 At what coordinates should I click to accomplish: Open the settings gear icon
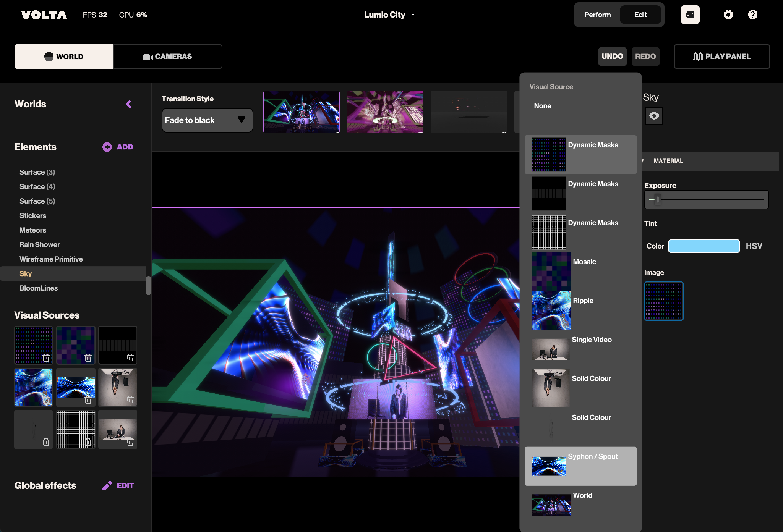[x=728, y=15]
